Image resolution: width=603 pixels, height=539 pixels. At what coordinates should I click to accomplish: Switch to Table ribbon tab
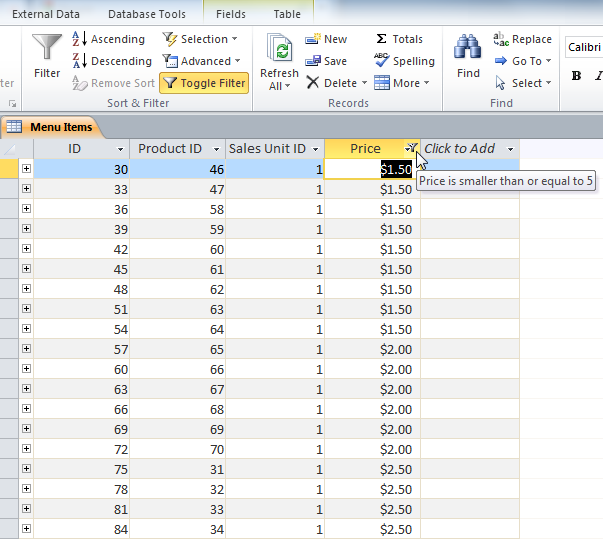click(287, 14)
